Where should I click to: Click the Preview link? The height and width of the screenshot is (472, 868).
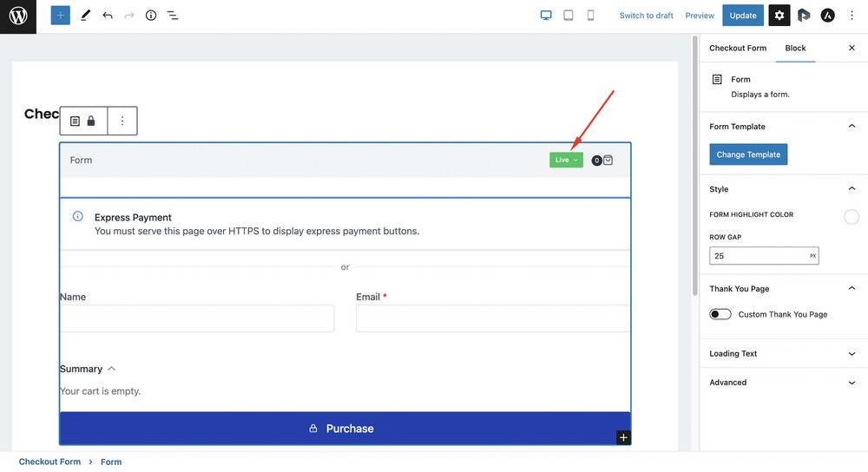tap(700, 16)
